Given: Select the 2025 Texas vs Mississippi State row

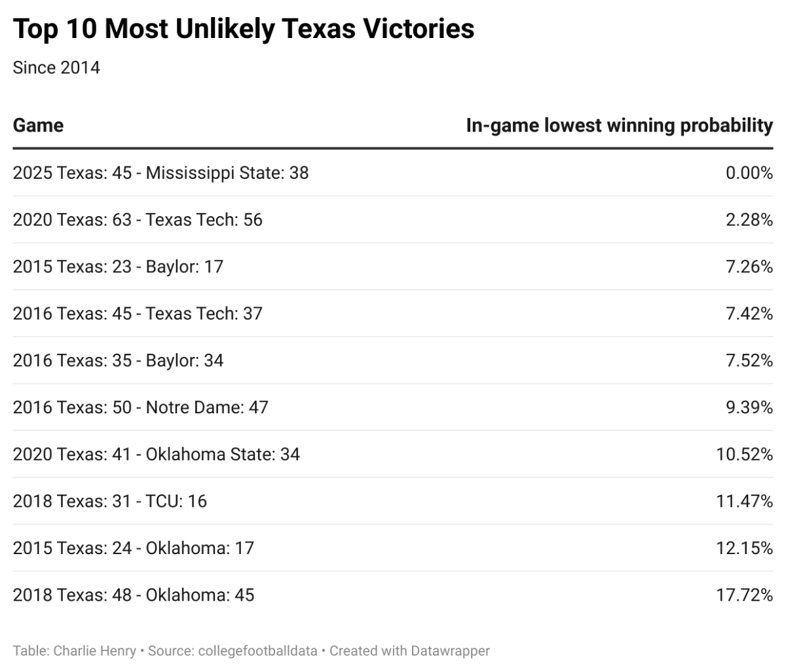Looking at the screenshot, I should tap(160, 173).
